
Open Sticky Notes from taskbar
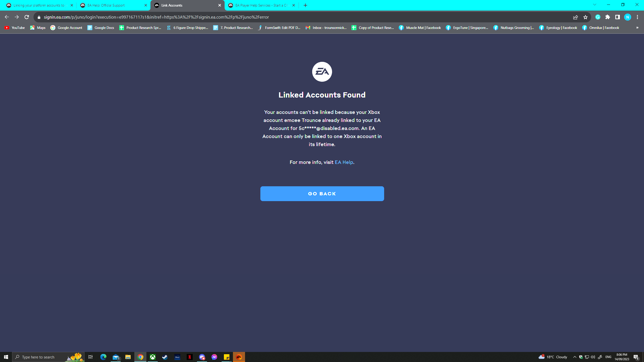coord(227,357)
